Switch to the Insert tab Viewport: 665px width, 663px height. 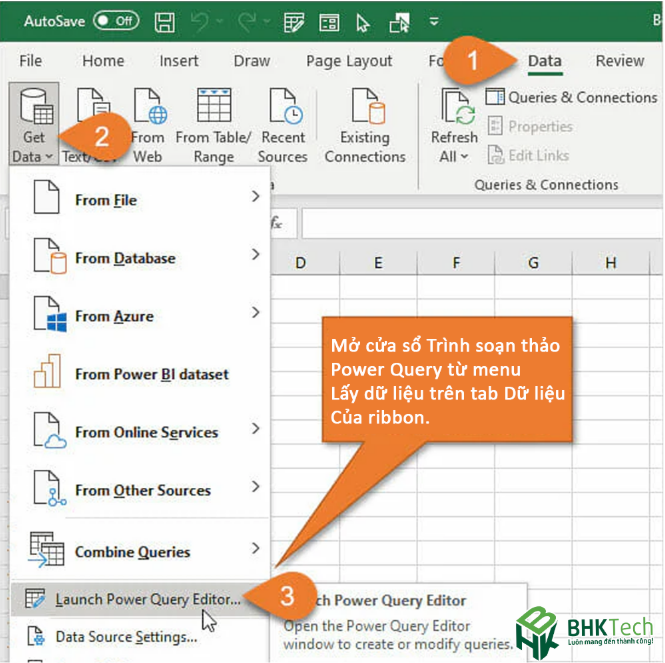tap(179, 61)
